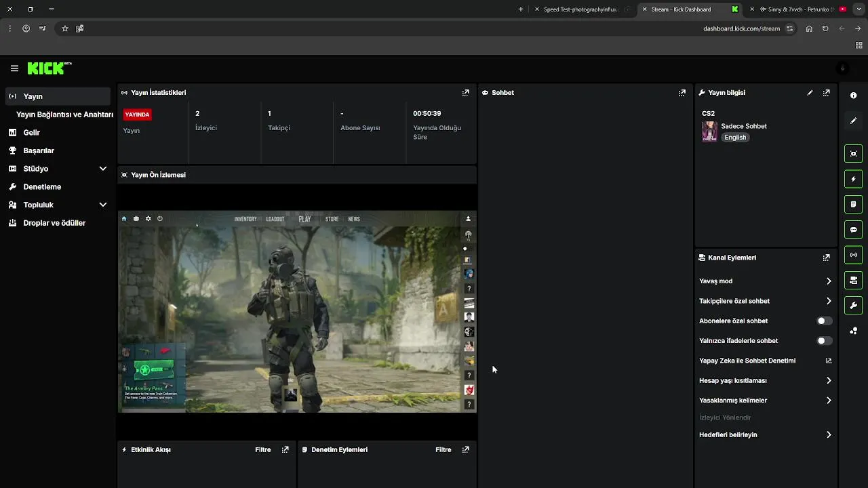Image resolution: width=868 pixels, height=488 pixels.
Task: Click the browser home icon
Action: [x=809, y=28]
